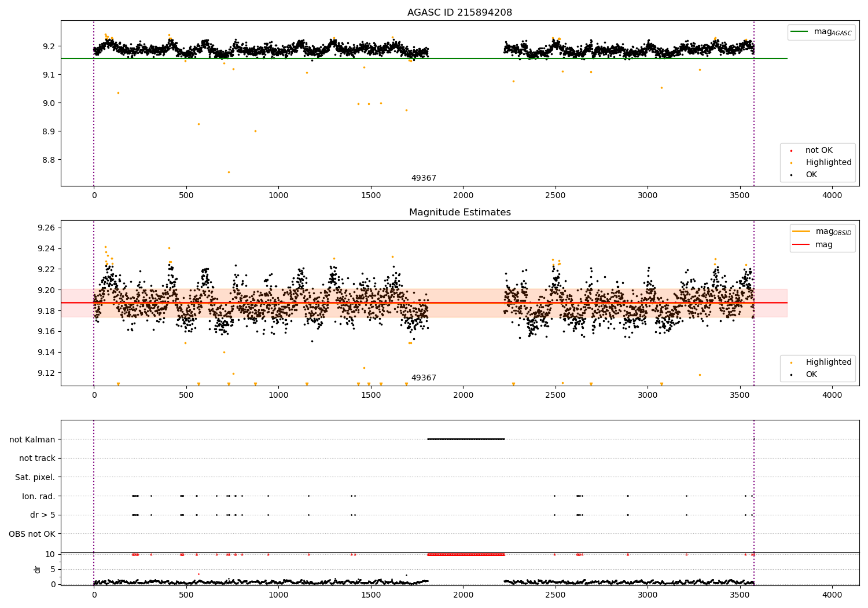
Task: Click the plot title AGASC ID 215894208
Action: click(x=459, y=13)
